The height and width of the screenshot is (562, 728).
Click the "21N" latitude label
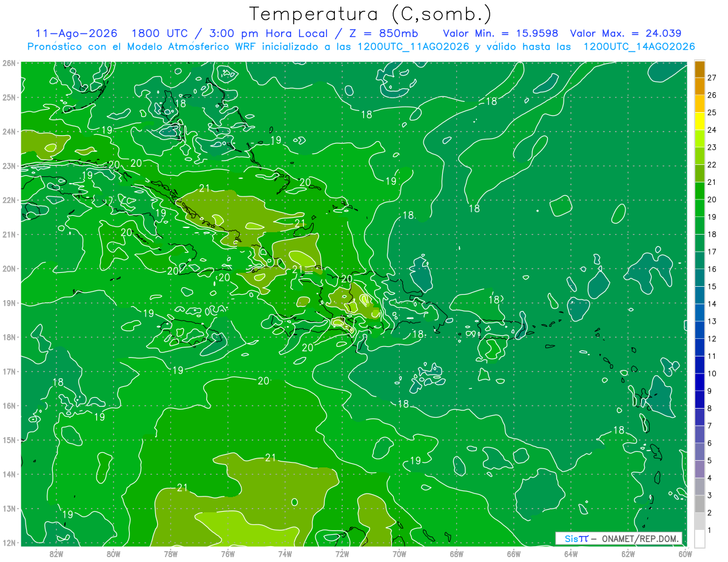click(x=10, y=234)
